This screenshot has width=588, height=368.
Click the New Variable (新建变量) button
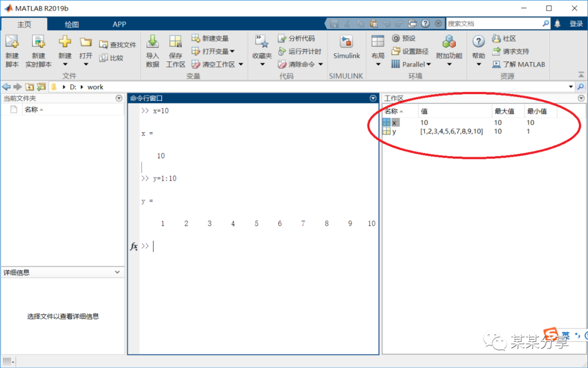pyautogui.click(x=210, y=38)
